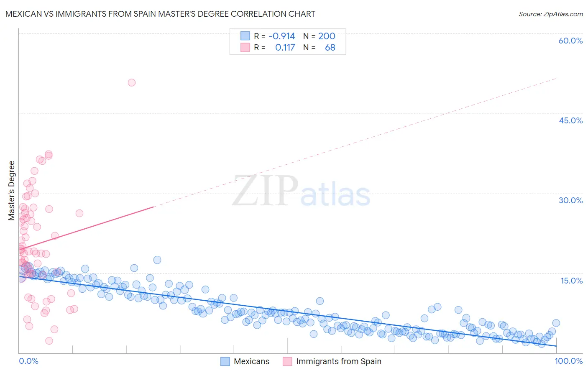The image size is (588, 373).
Task: Click the N = 68 value in legend
Action: click(320, 48)
